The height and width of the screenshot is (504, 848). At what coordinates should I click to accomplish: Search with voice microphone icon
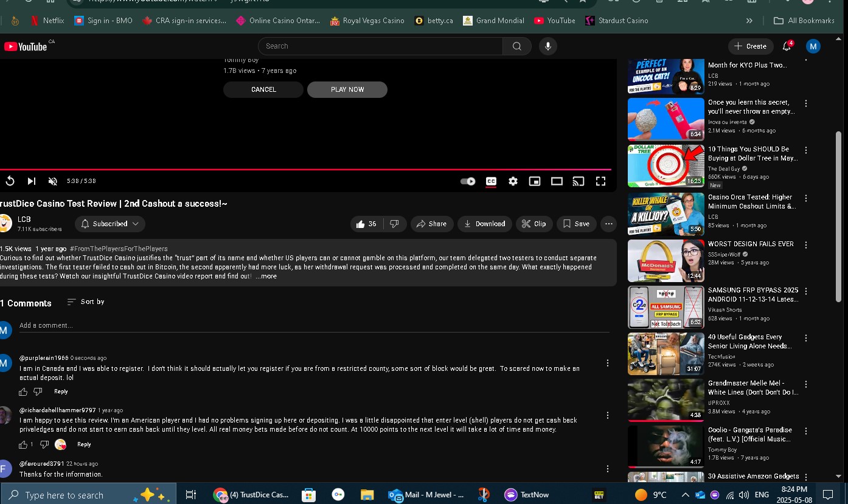[x=547, y=46]
